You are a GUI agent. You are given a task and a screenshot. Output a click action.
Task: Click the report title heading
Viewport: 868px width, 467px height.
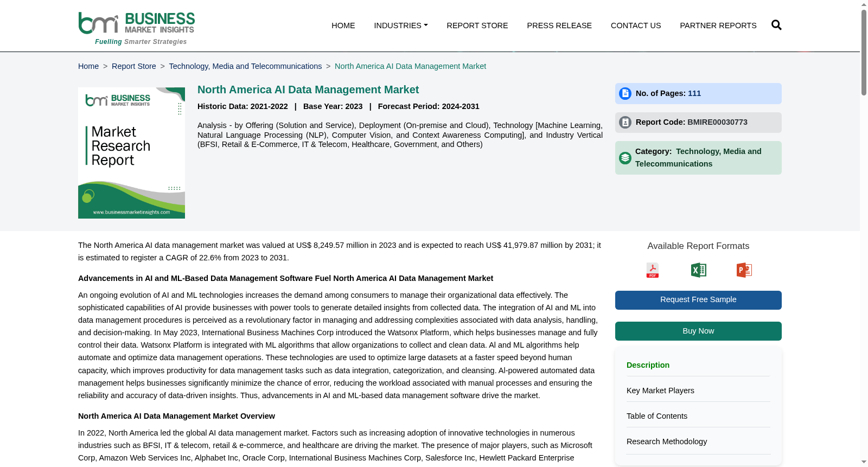pyautogui.click(x=308, y=89)
